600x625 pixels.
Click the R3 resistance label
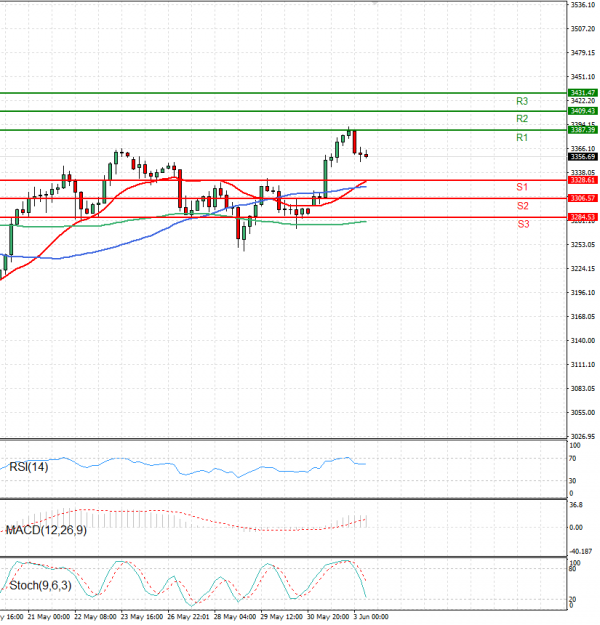[x=522, y=101]
